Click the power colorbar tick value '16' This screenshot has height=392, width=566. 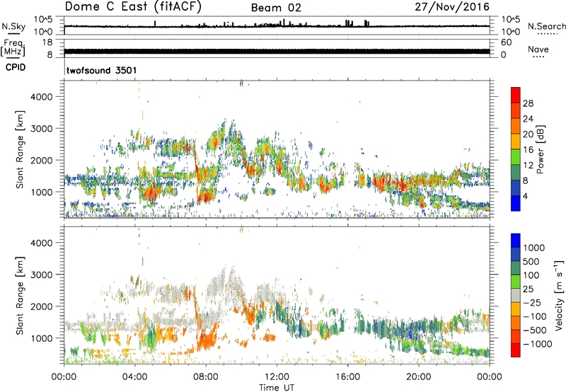[x=528, y=150]
